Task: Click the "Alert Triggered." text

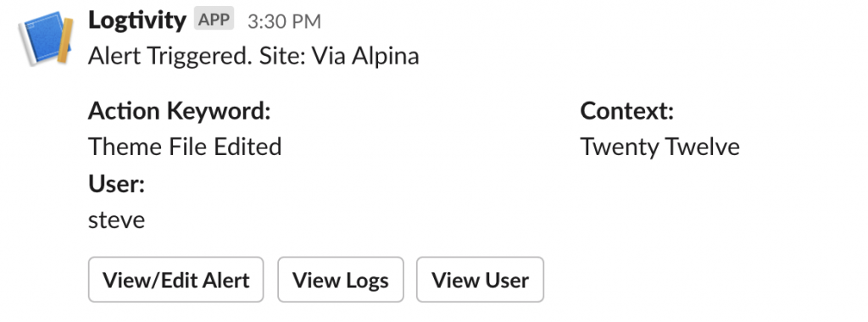Action: point(170,56)
